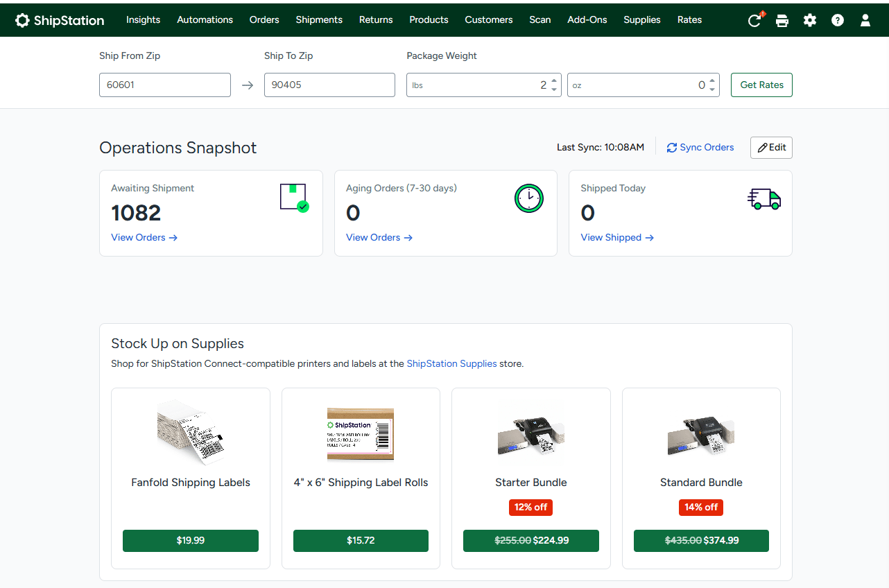Viewport: 889px width, 588px height.
Task: Open the Shipments section
Action: (x=319, y=19)
